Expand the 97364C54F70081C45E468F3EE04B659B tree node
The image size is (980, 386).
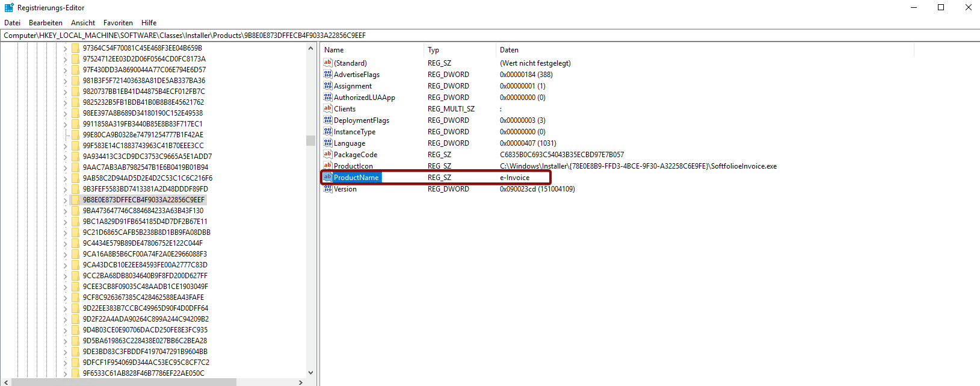point(65,48)
